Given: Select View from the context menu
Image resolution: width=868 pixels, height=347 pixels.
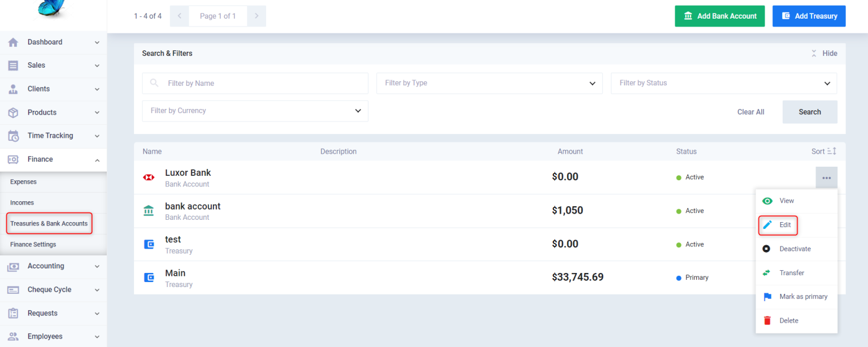Looking at the screenshot, I should tap(796, 201).
